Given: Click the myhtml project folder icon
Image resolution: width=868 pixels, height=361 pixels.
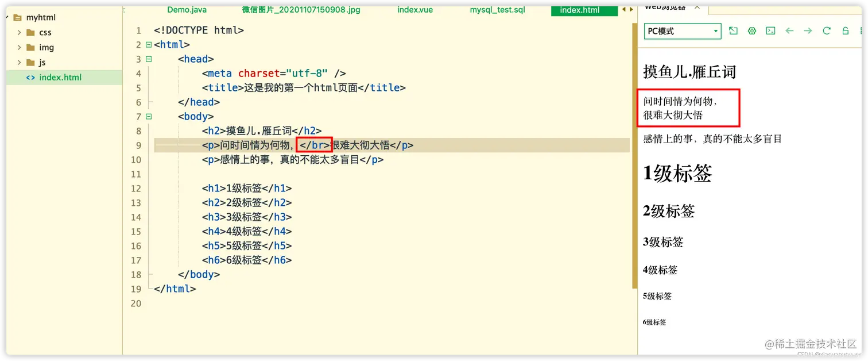Looking at the screenshot, I should tap(17, 17).
